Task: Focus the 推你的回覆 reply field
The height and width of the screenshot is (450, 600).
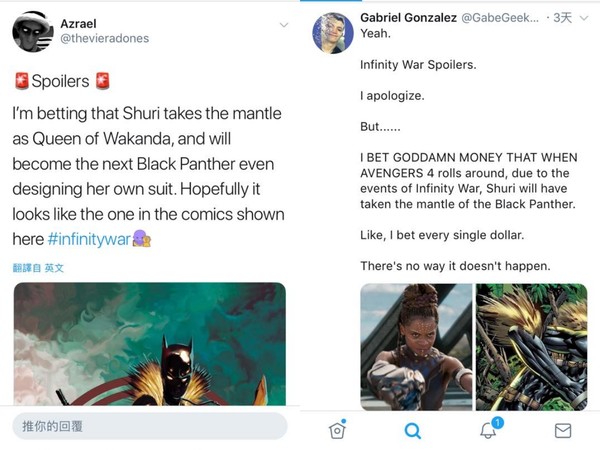Action: click(x=150, y=426)
